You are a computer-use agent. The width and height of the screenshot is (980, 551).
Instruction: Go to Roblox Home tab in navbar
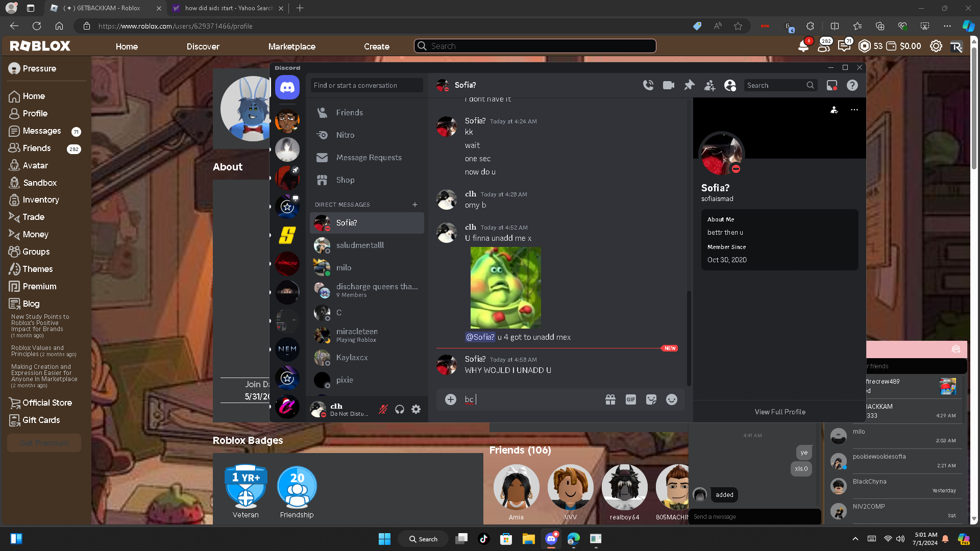tap(127, 46)
